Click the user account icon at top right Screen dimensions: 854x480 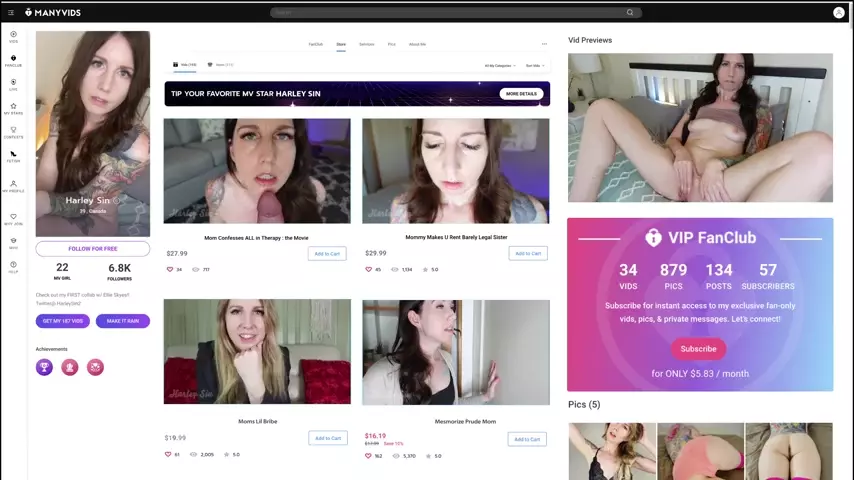838,13
